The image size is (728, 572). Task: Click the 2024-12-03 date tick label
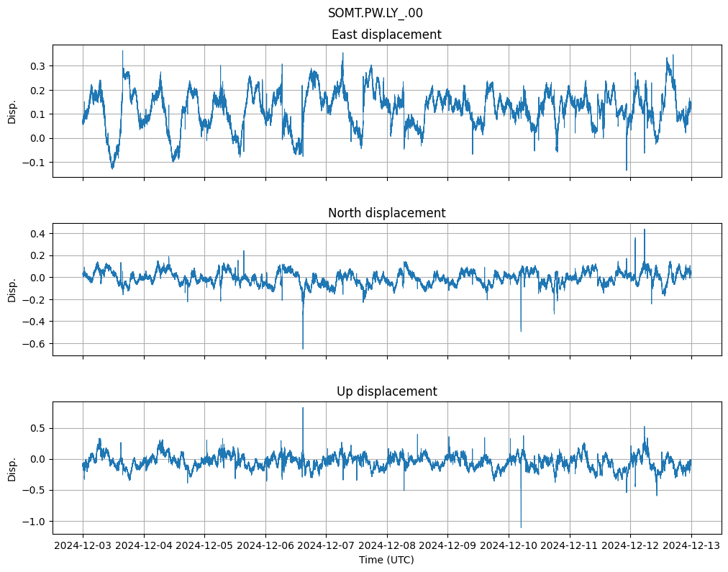pyautogui.click(x=83, y=545)
